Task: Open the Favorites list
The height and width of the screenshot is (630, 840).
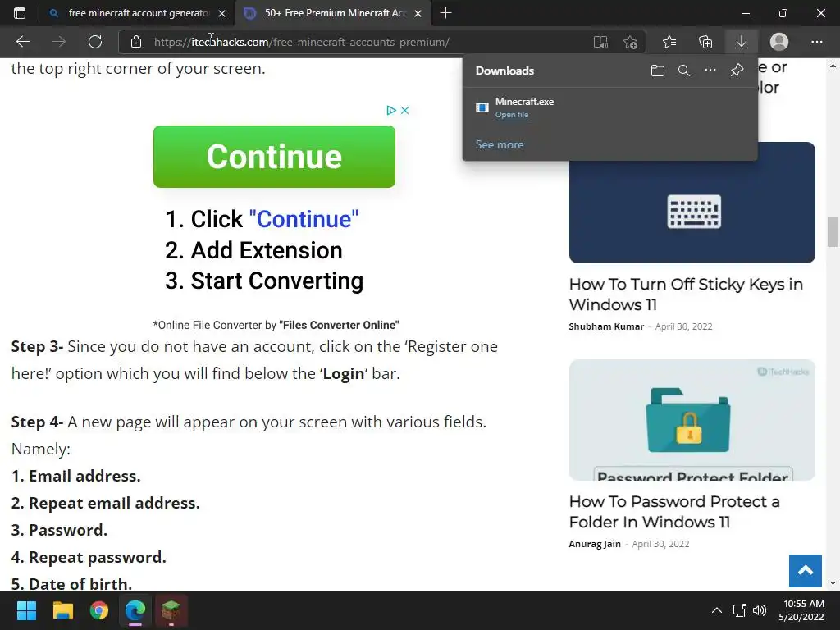Action: pyautogui.click(x=669, y=42)
